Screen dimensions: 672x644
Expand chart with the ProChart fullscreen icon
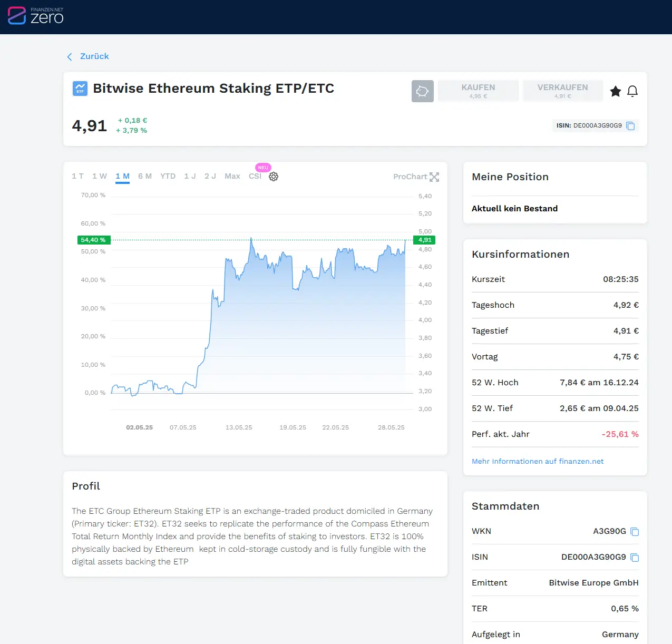434,177
